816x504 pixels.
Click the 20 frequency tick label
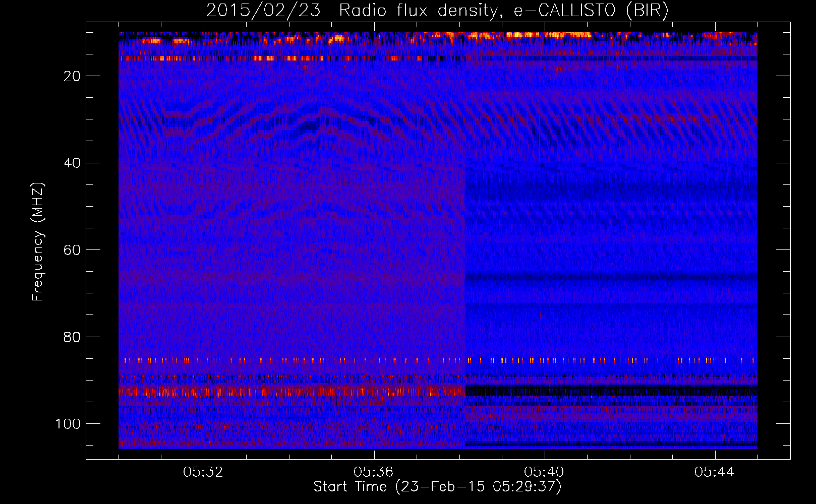click(x=73, y=76)
